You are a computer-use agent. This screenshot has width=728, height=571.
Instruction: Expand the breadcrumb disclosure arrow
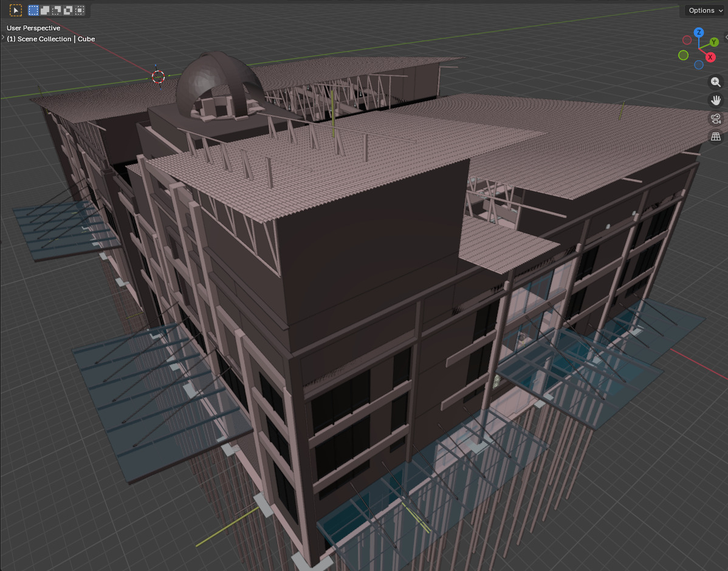point(2,38)
